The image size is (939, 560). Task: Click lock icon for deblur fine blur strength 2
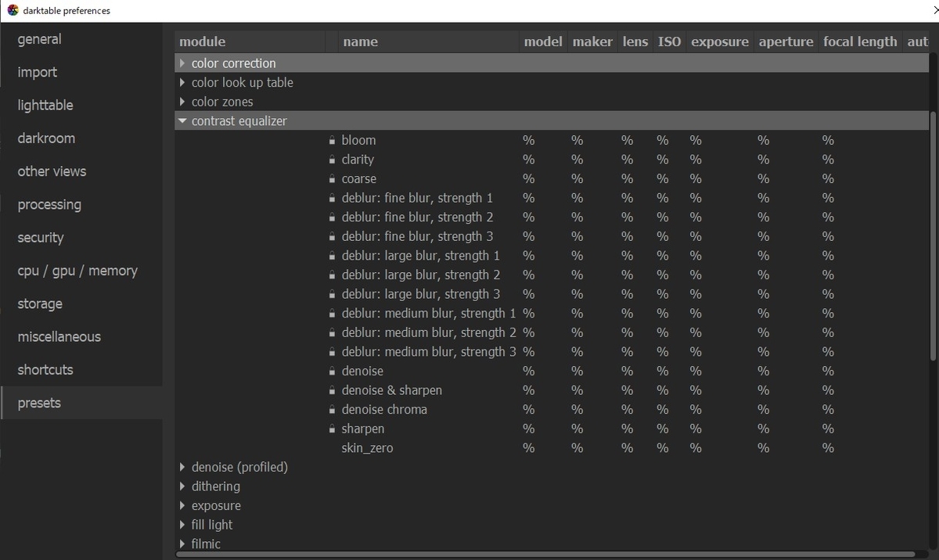[x=332, y=217]
